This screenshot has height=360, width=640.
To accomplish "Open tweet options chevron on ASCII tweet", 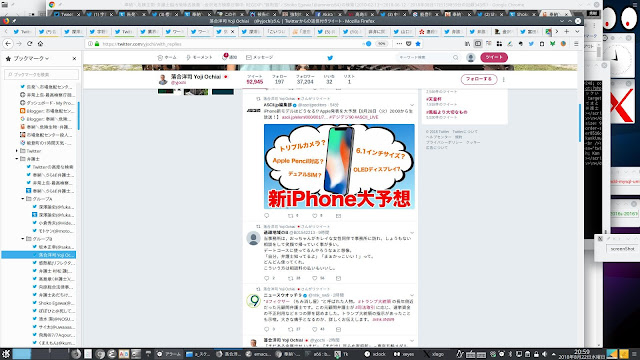I will pos(411,105).
